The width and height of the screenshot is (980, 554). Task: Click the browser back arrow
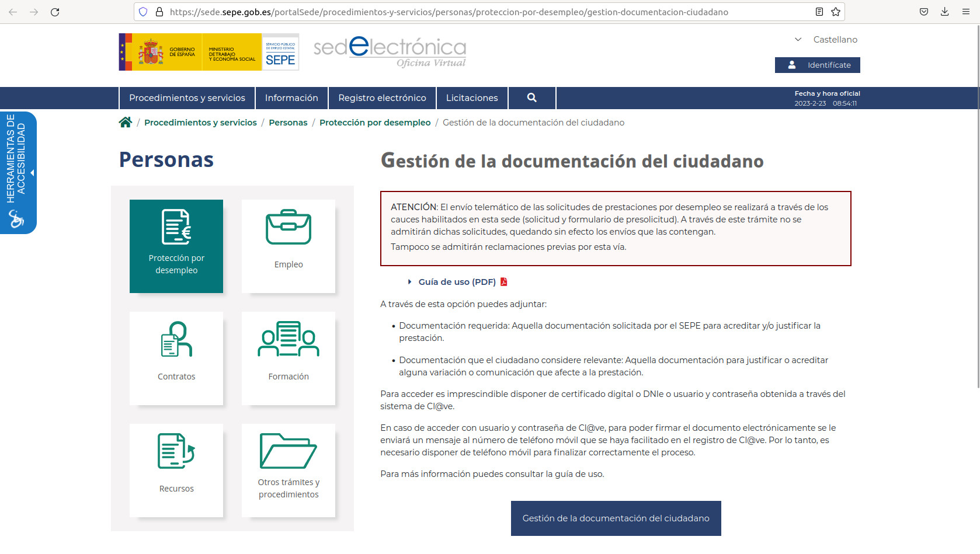[13, 12]
